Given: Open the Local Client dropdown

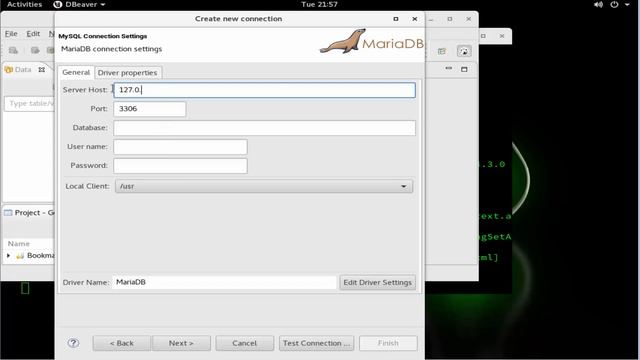Looking at the screenshot, I should pos(264,187).
